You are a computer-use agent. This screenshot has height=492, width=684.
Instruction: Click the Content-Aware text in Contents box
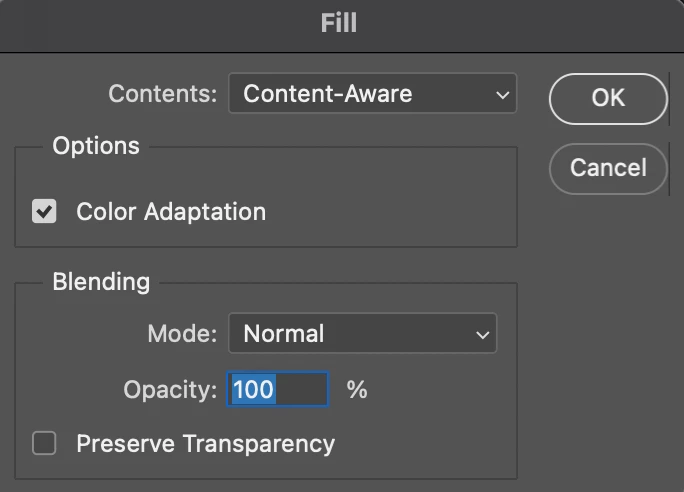(x=328, y=94)
